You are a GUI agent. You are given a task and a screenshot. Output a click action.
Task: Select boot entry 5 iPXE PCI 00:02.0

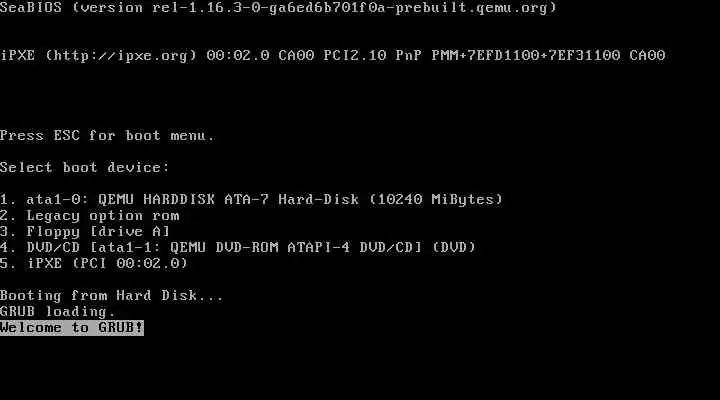point(94,264)
